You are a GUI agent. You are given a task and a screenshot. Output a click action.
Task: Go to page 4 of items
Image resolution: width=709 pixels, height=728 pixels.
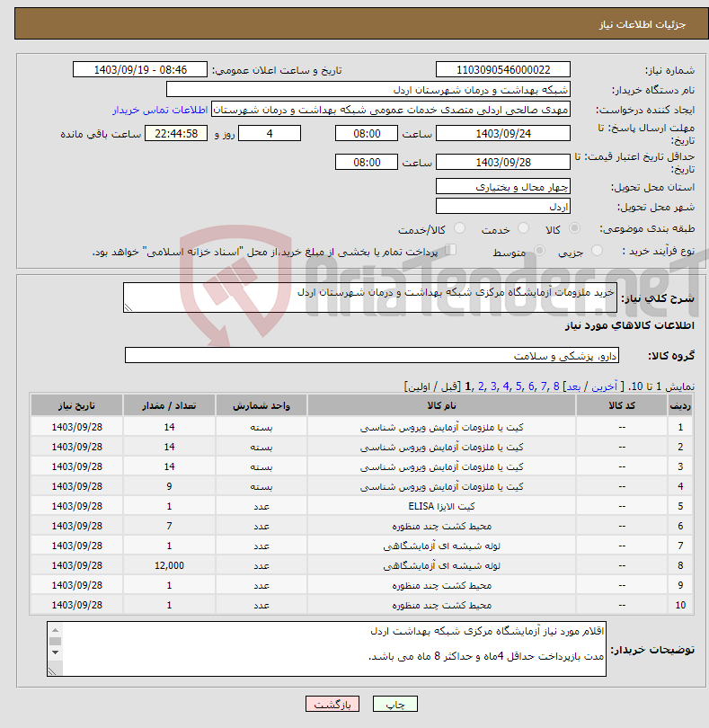[506, 386]
